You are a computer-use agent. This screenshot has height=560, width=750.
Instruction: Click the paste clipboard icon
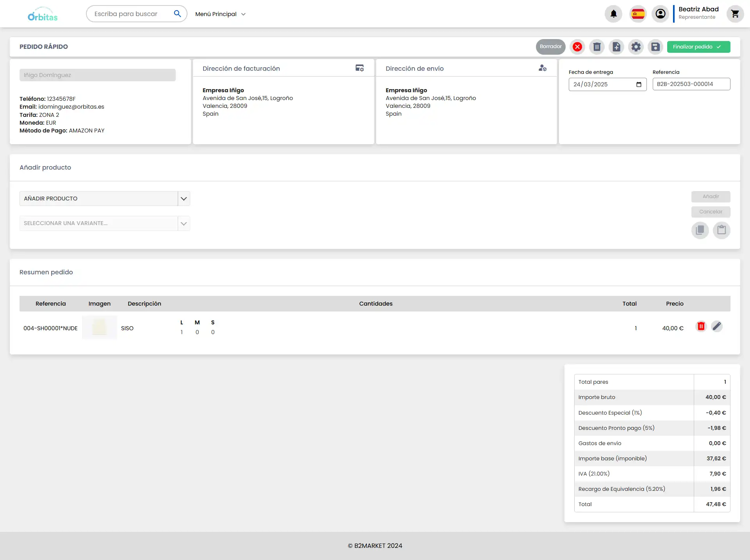(x=721, y=230)
